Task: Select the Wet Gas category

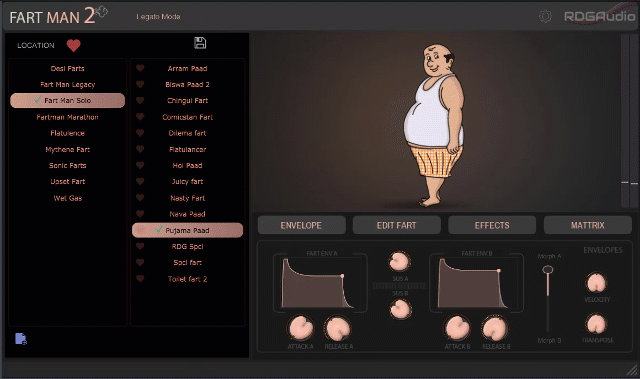Action: tap(67, 198)
